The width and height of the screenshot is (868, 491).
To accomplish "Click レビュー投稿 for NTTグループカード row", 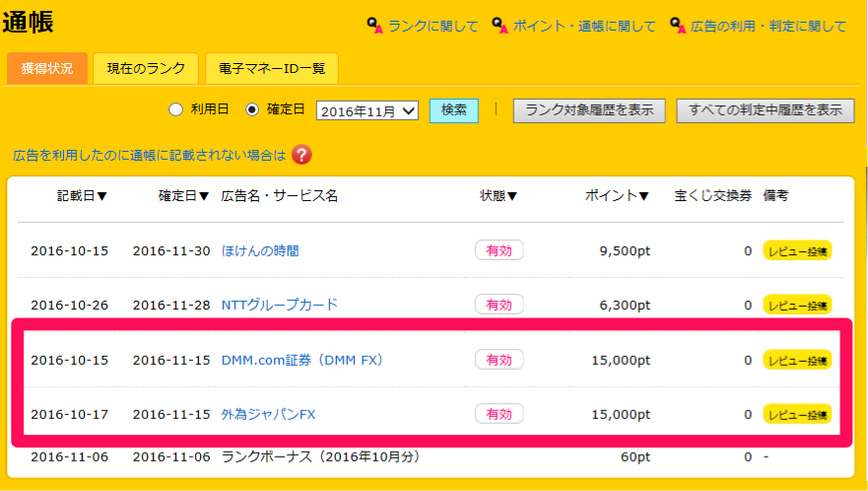I will pos(798,305).
